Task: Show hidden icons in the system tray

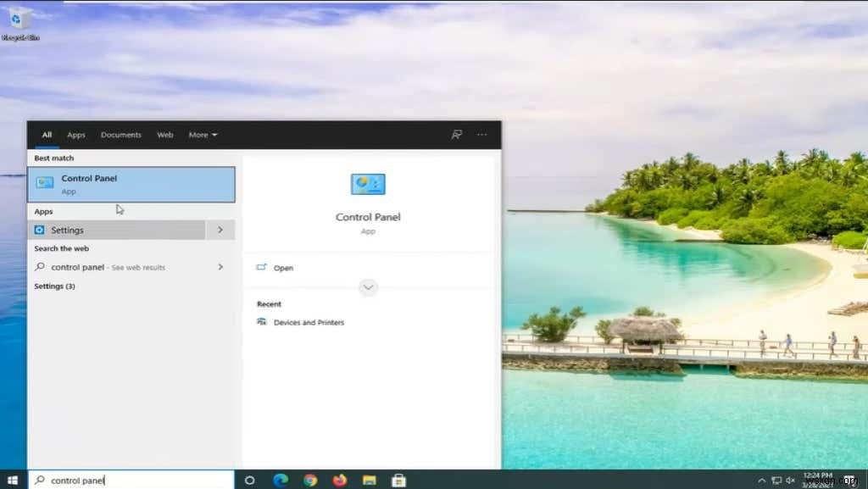Action: 761,480
